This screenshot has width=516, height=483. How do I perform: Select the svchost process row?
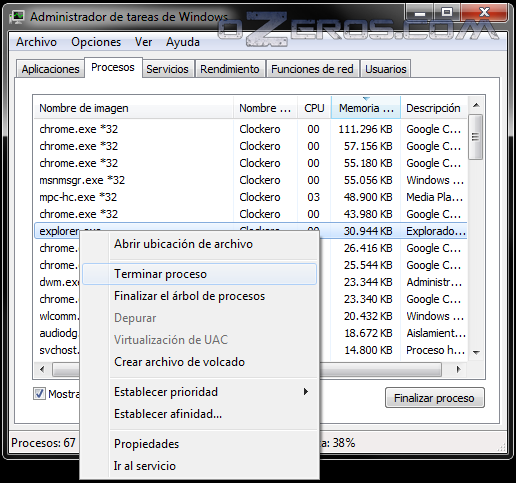click(x=59, y=350)
